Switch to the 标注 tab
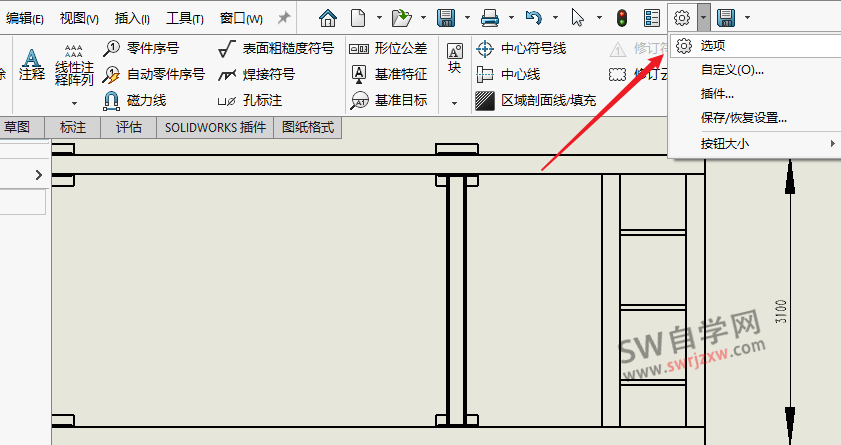This screenshot has width=841, height=445. click(x=73, y=128)
